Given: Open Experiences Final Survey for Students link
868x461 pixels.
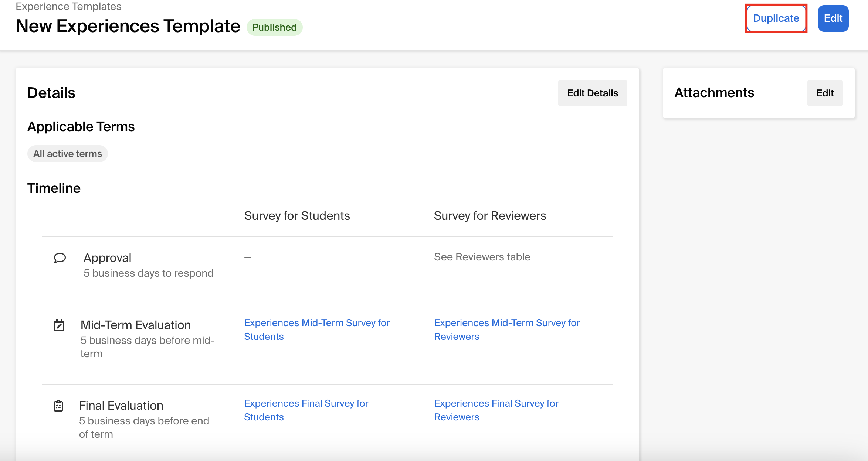Looking at the screenshot, I should pos(306,410).
